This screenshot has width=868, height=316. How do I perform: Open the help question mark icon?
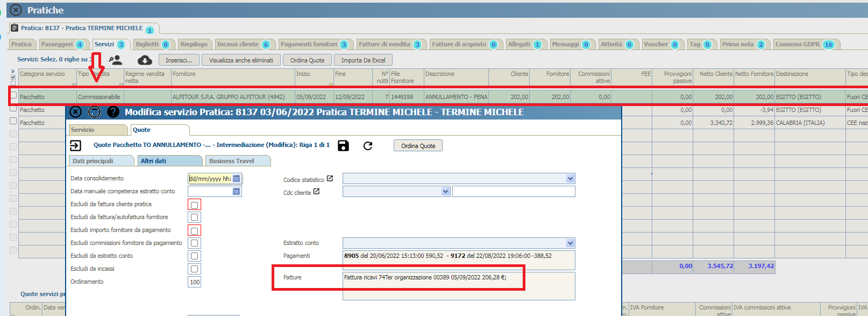tap(113, 112)
